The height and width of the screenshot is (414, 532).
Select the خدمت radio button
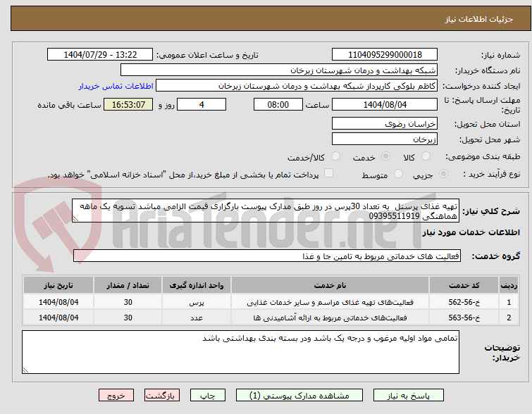coord(385,156)
